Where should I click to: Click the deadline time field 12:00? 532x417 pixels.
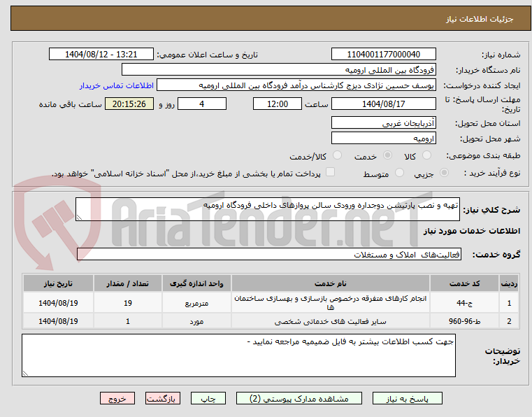(278, 104)
